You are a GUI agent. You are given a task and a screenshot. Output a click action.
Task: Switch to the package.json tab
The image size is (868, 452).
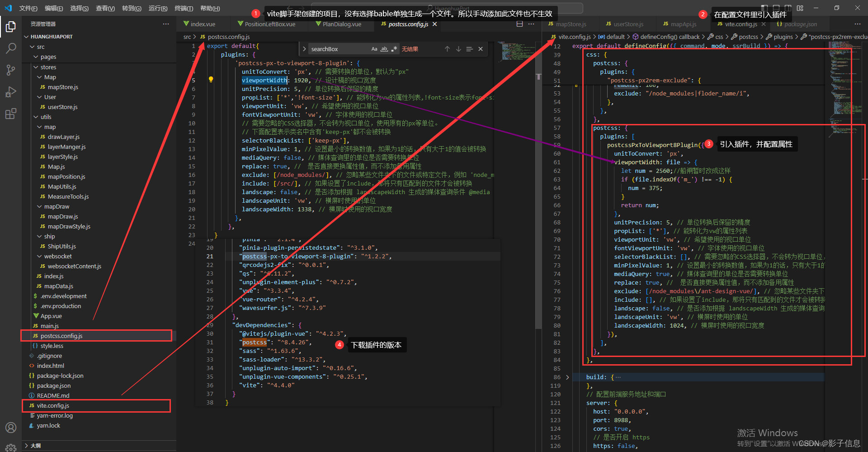(x=800, y=24)
